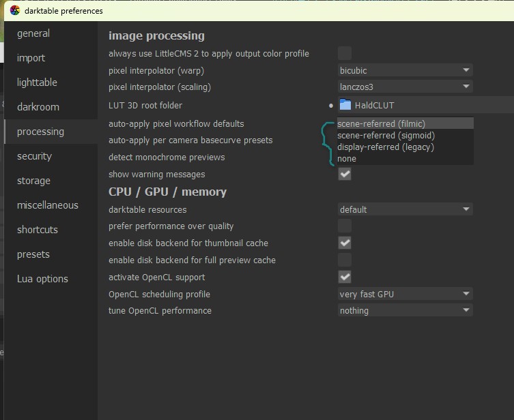
Task: Disable show warning messages checkbox
Action: (x=345, y=174)
